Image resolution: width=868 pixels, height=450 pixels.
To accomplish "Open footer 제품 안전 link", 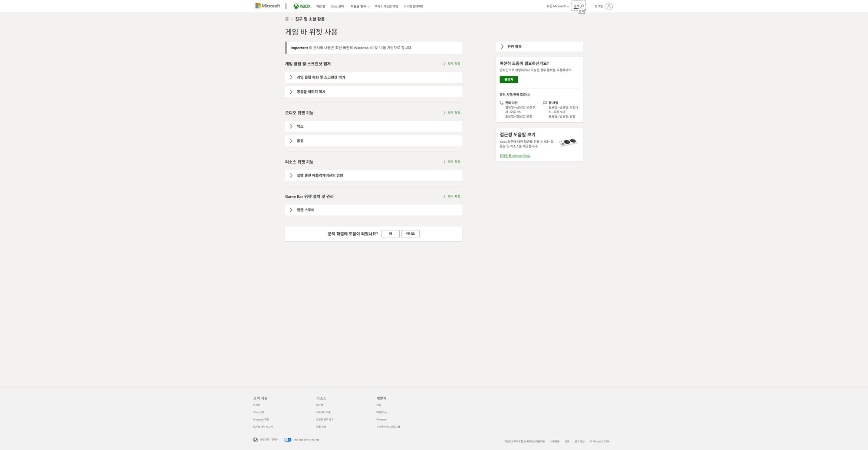I will click(321, 427).
